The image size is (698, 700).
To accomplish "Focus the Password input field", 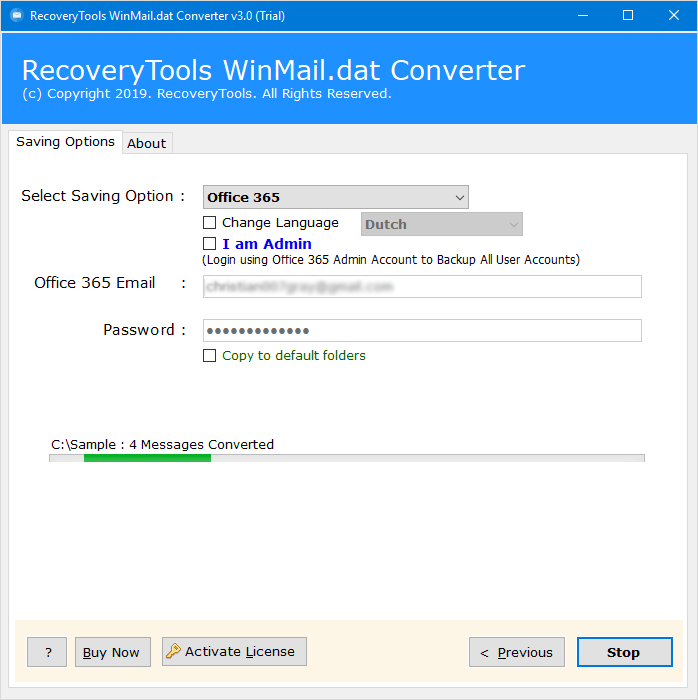I will [x=421, y=331].
